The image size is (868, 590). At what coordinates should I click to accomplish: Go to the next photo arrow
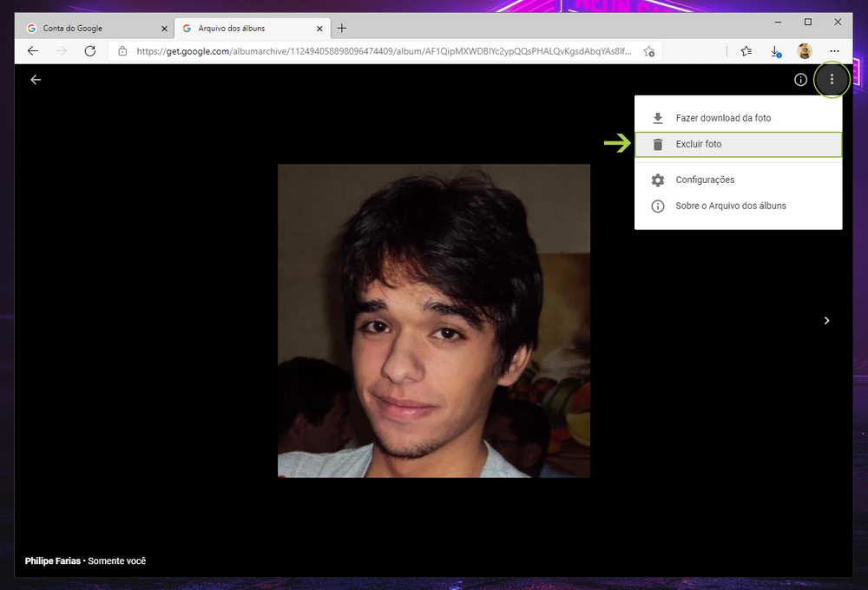tap(826, 321)
